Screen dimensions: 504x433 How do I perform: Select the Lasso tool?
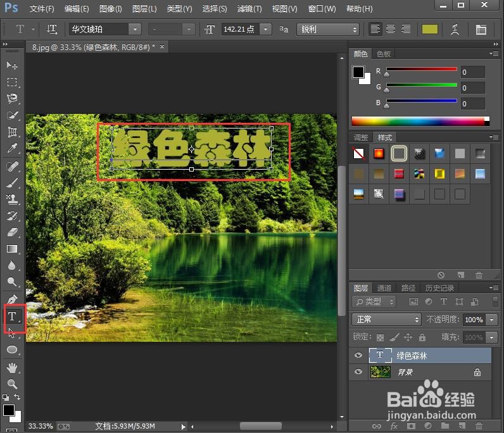(12, 98)
